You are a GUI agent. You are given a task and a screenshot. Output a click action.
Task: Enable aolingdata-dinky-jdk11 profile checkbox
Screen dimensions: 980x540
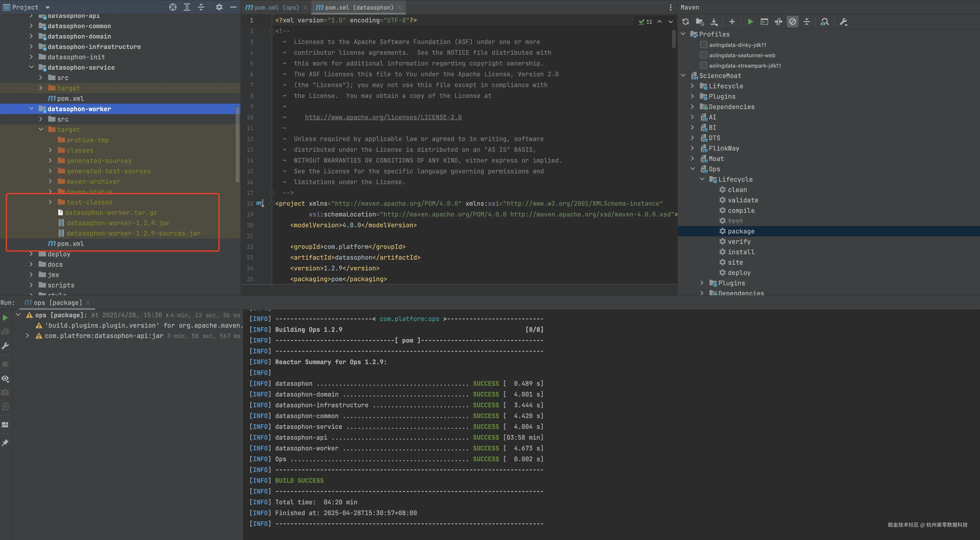(704, 45)
